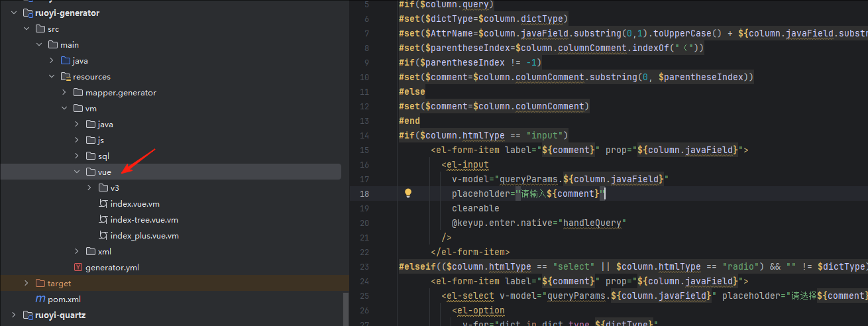Screen dimensions: 868x326
Task: Click the index_plus.vue.vm file icon
Action: [x=103, y=236]
